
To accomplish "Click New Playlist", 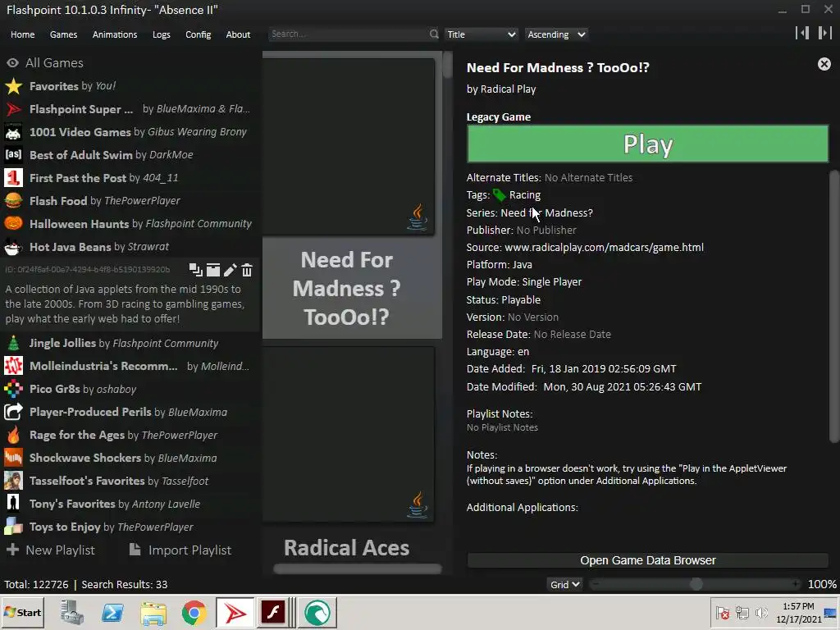I will tap(50, 550).
